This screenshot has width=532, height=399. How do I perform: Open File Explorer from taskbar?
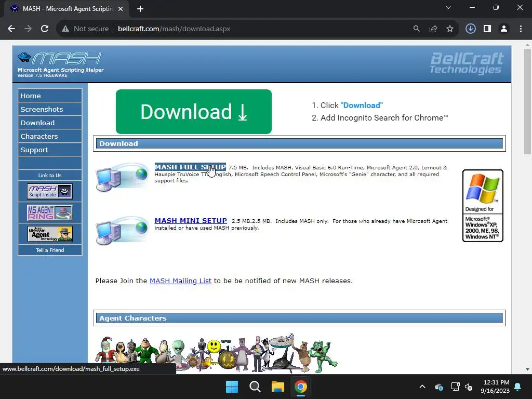coord(277,387)
